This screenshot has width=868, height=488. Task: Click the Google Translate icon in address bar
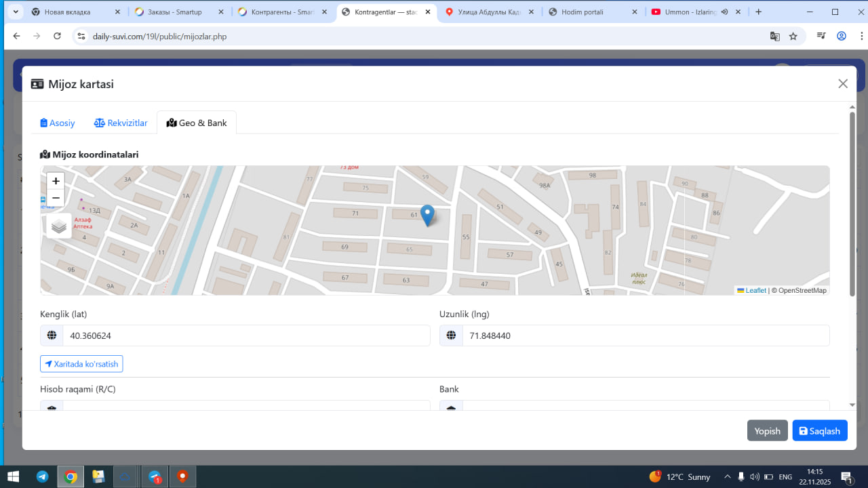click(x=774, y=36)
